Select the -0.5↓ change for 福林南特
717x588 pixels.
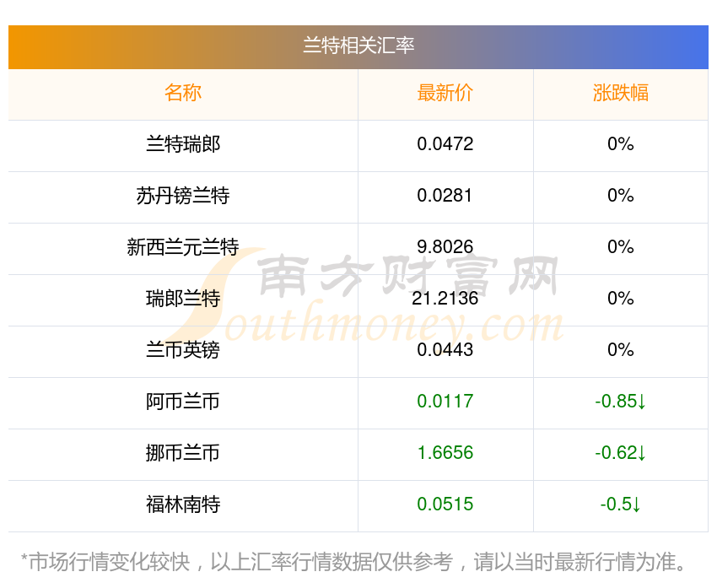coord(620,504)
